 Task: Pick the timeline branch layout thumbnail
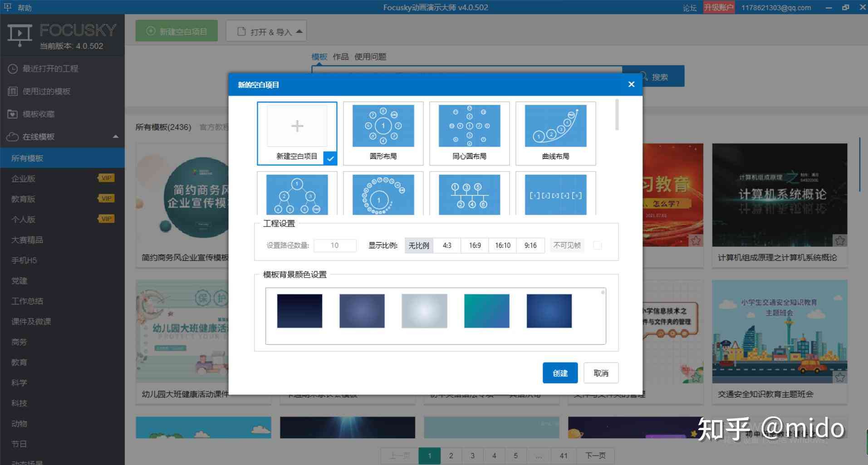click(469, 194)
